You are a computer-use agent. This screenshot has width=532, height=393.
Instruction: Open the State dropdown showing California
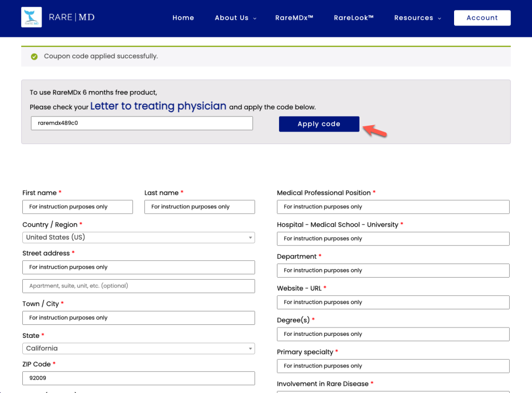point(138,348)
